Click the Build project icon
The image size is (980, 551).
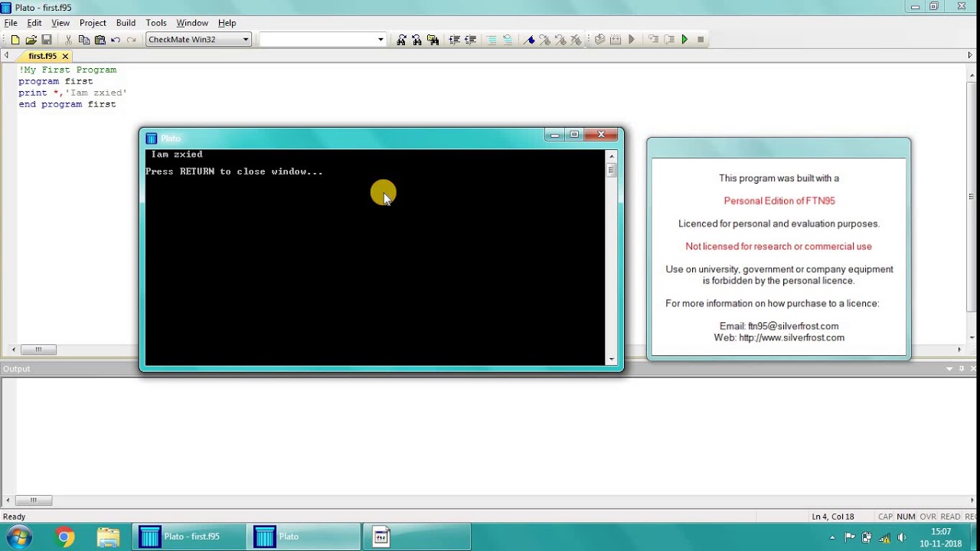coord(599,40)
